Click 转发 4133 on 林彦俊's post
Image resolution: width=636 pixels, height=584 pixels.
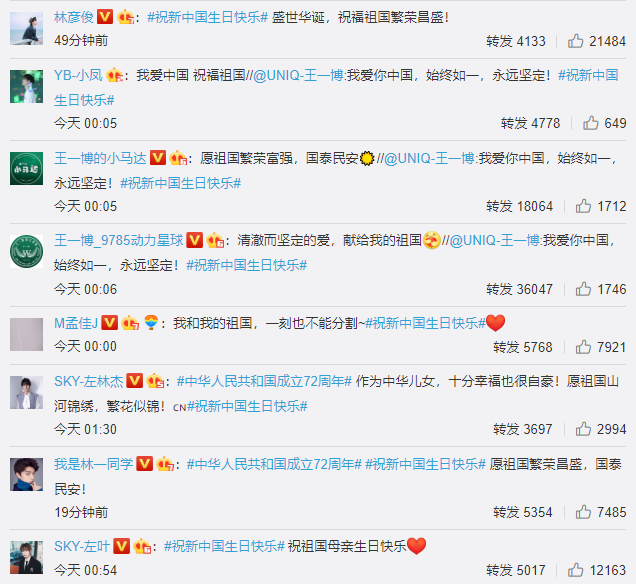pyautogui.click(x=516, y=41)
